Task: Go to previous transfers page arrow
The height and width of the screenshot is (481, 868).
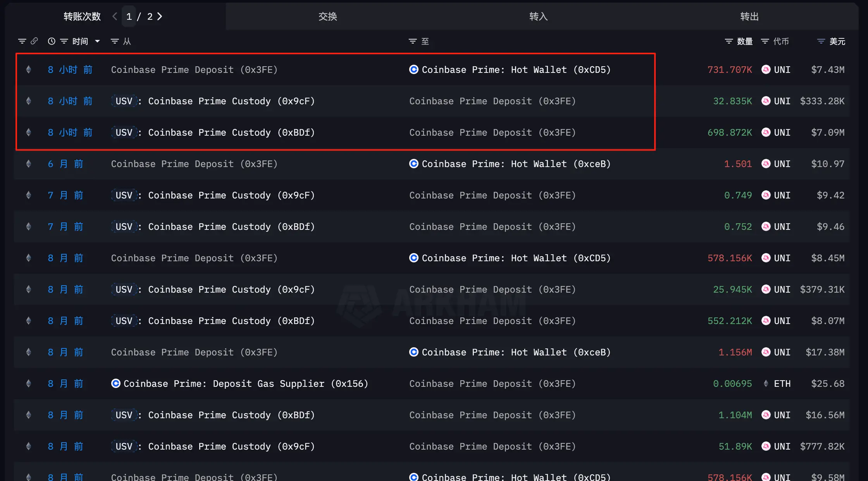Action: [115, 16]
